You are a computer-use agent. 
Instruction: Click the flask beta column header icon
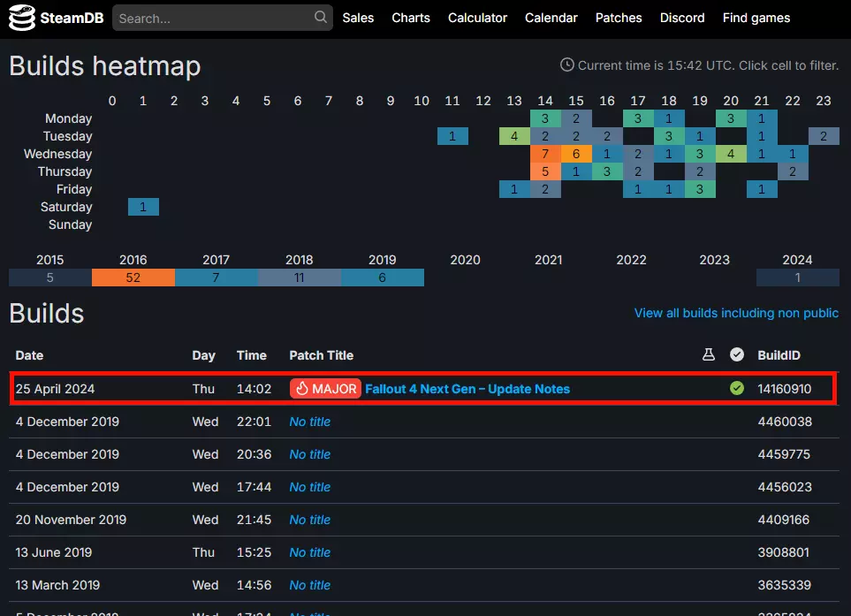[708, 355]
